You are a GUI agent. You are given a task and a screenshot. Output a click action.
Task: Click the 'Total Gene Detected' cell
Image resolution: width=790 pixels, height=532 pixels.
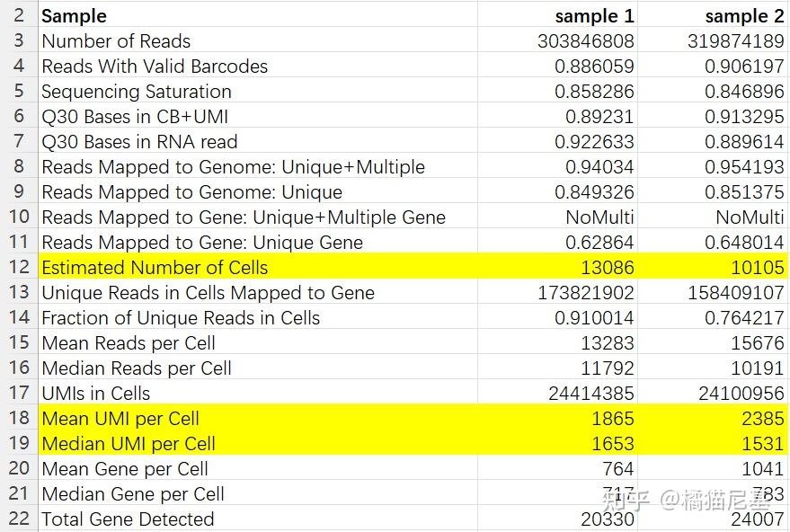point(128,519)
